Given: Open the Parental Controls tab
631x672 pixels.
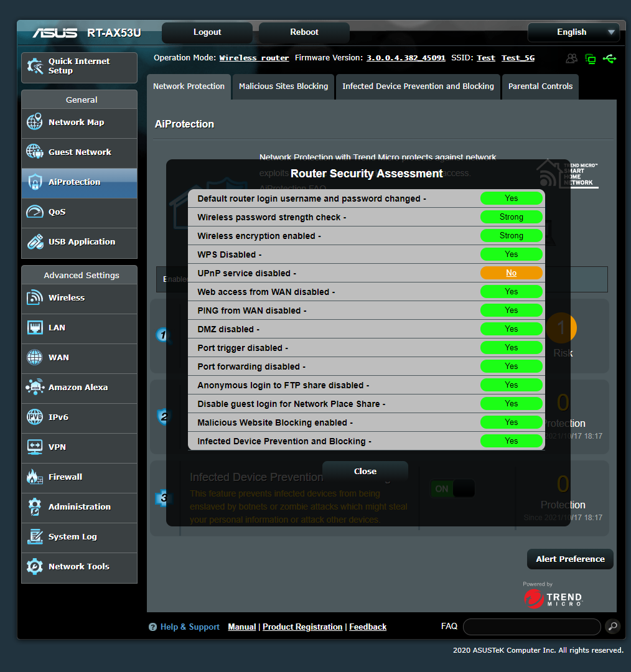Looking at the screenshot, I should point(540,86).
